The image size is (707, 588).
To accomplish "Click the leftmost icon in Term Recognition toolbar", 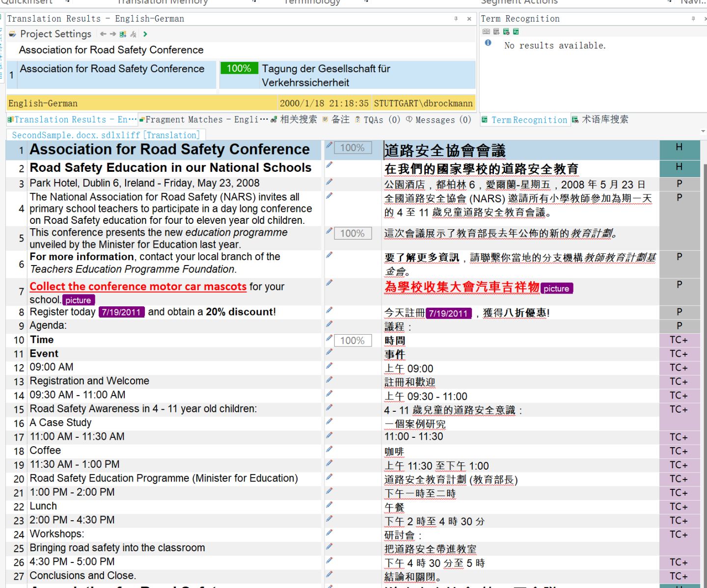I will (x=486, y=31).
